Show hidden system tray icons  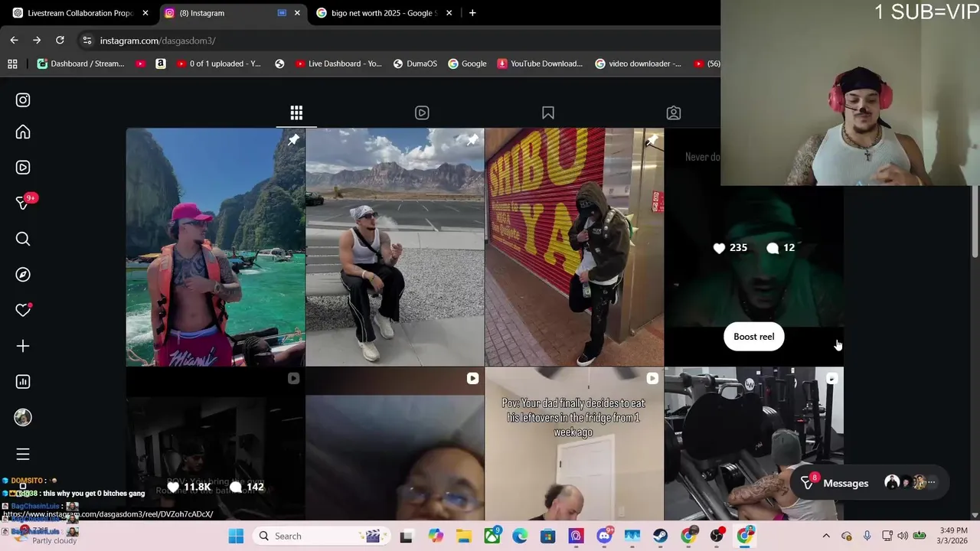pos(826,536)
